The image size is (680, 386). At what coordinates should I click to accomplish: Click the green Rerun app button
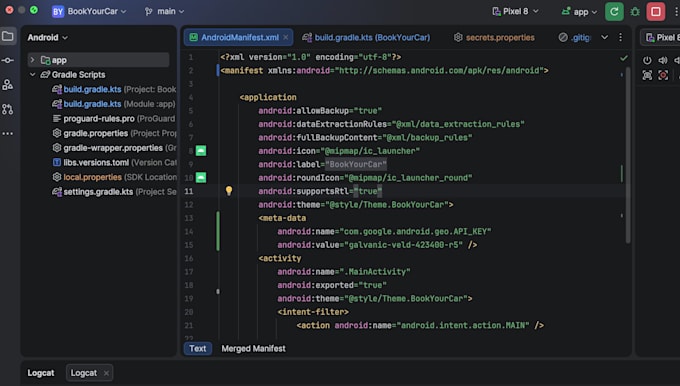614,12
